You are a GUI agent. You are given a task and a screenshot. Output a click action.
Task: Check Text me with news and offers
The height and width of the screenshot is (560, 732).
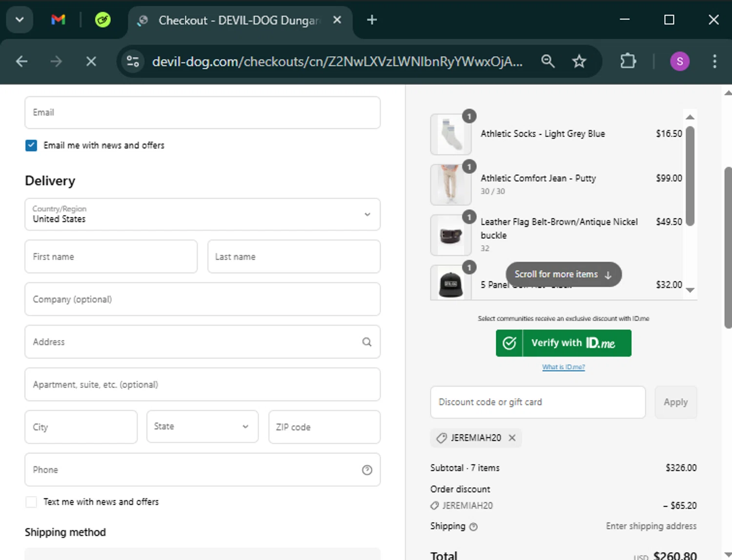[x=31, y=502]
